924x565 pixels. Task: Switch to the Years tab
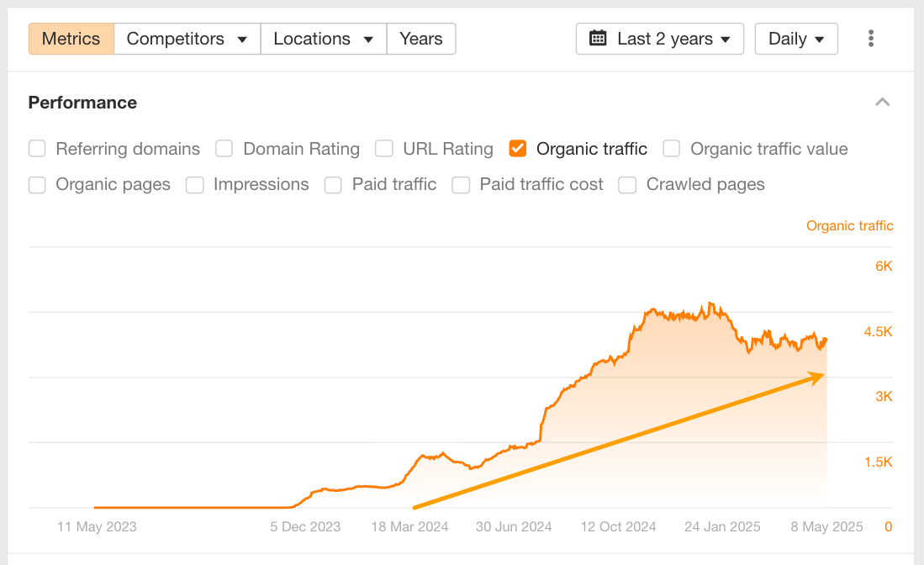click(x=421, y=39)
